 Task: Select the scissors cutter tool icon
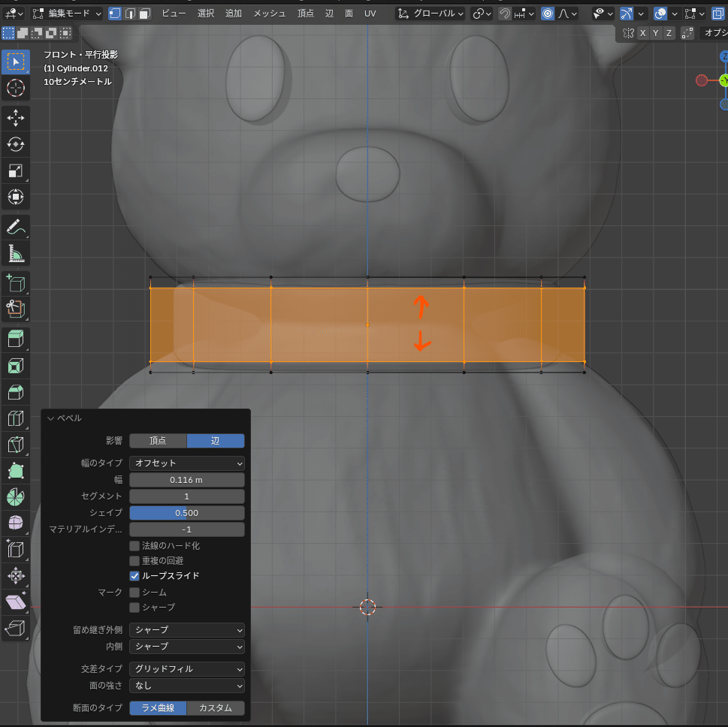[x=16, y=309]
